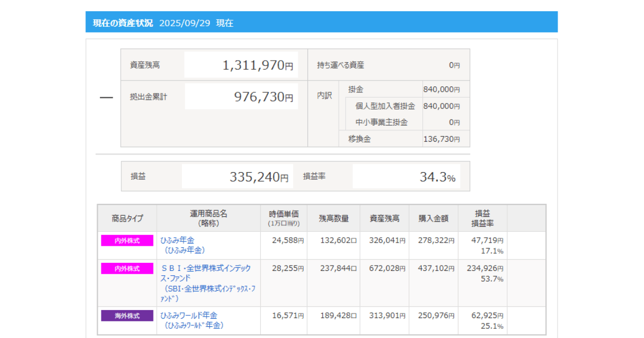Click the 購入金額 column header

(433, 218)
